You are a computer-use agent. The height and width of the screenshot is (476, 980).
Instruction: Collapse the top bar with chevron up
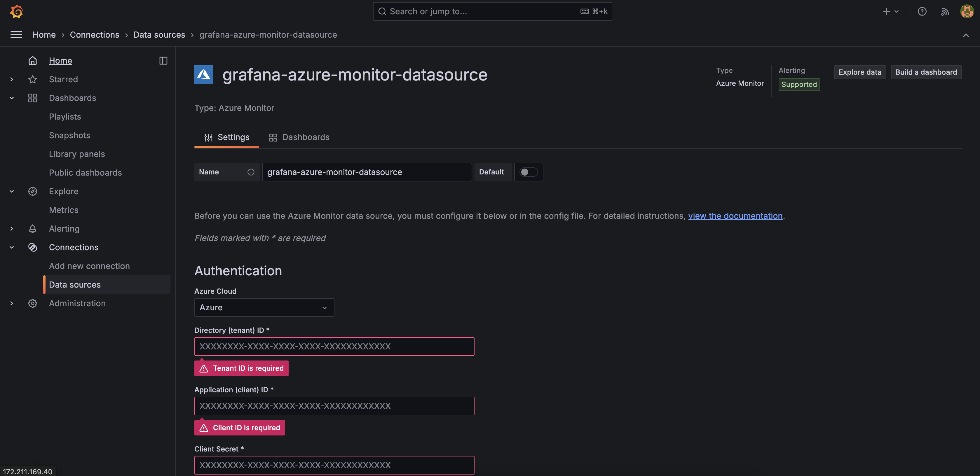tap(965, 35)
